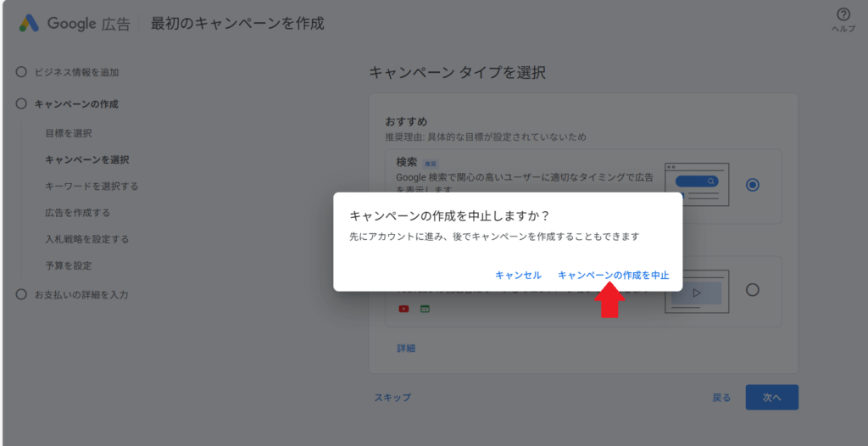The width and height of the screenshot is (868, 446).
Task: Select the video campaign radio button
Action: [x=753, y=290]
